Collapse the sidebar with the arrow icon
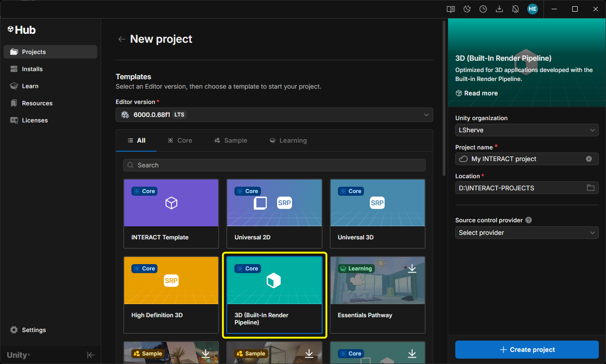 point(91,355)
